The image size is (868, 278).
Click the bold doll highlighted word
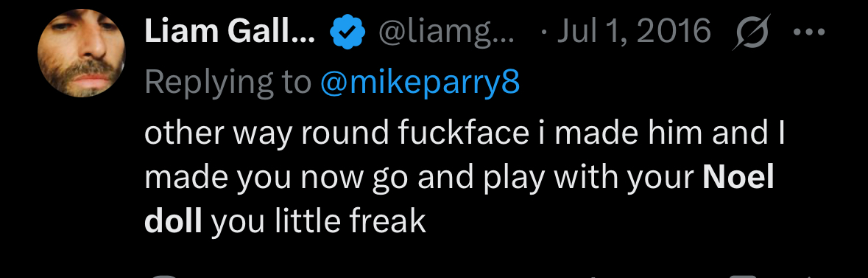(173, 221)
